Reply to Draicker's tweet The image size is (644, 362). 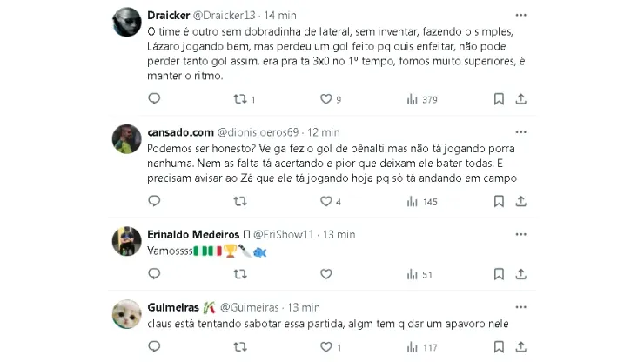click(x=154, y=99)
